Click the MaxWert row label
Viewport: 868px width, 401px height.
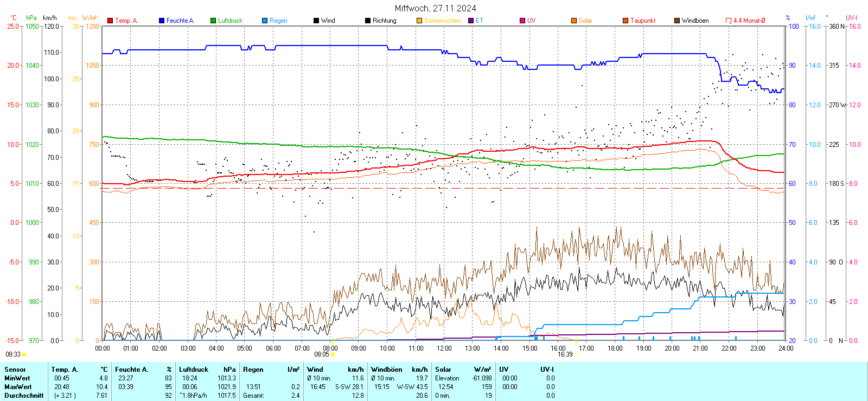(18, 387)
